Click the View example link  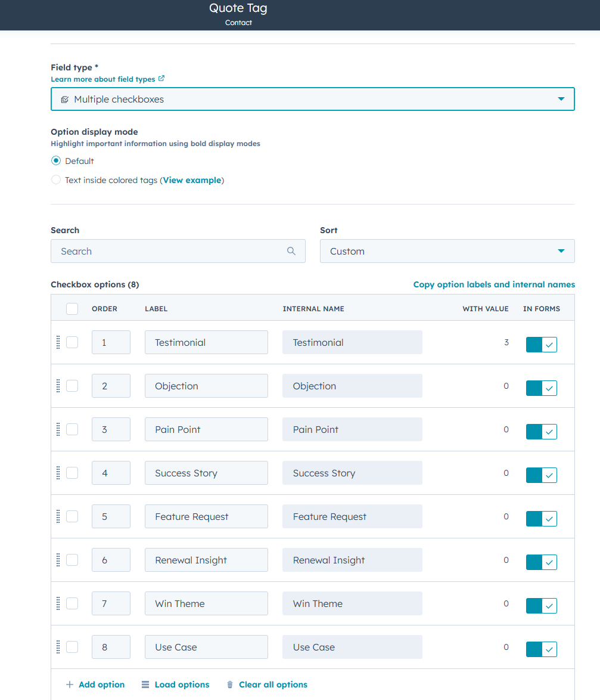(192, 180)
